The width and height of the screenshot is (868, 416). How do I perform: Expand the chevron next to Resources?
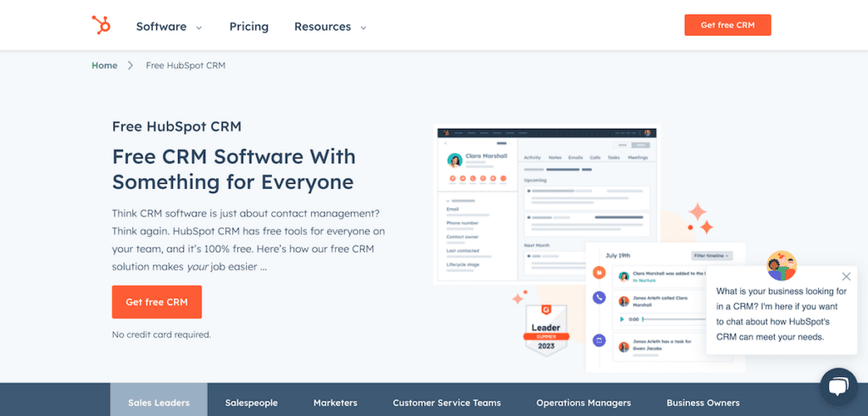tap(363, 27)
